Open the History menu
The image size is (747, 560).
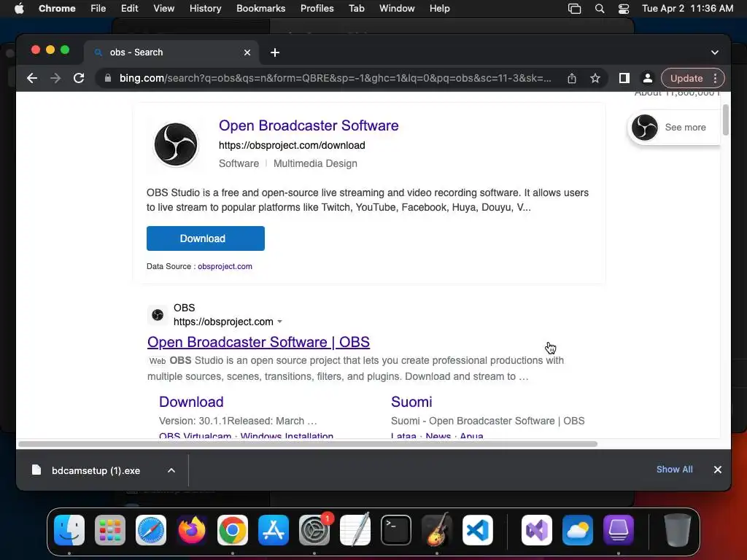coord(205,9)
